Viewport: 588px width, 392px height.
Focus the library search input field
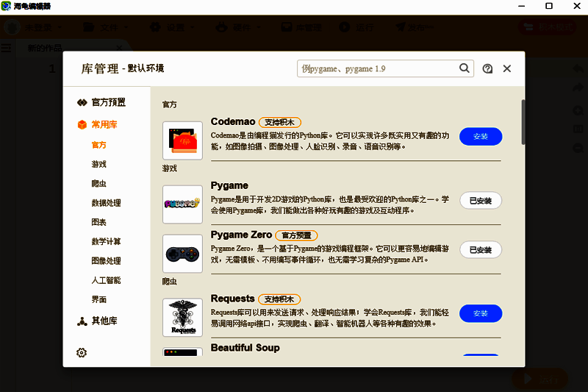(376, 68)
